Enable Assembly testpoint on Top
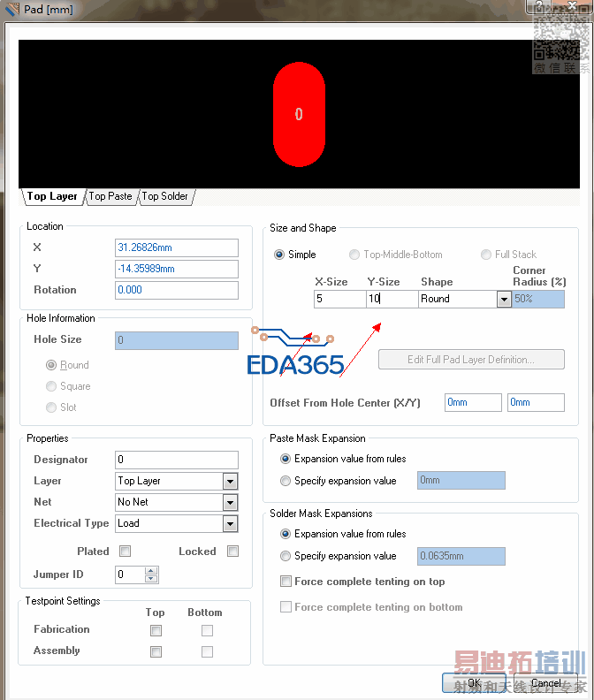The width and height of the screenshot is (594, 700). [156, 651]
